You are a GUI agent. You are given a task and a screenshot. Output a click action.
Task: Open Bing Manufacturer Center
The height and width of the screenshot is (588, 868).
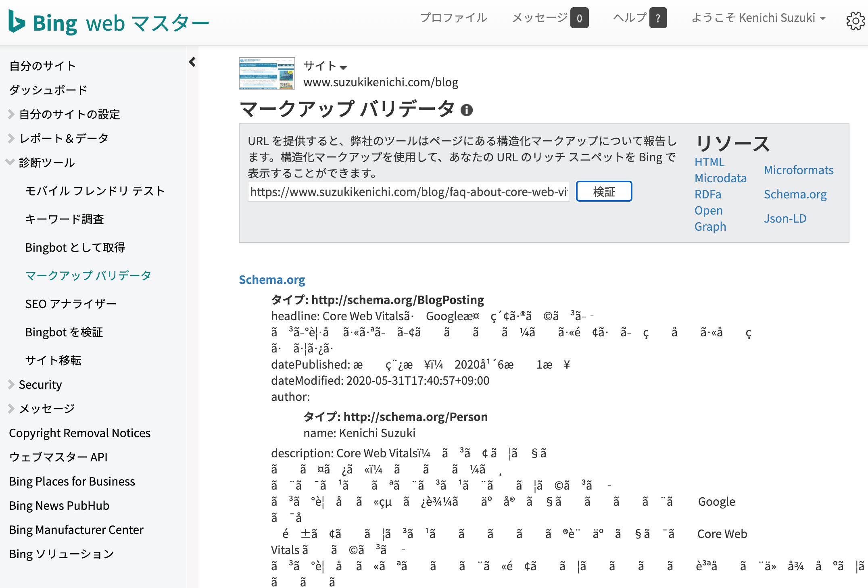76,530
